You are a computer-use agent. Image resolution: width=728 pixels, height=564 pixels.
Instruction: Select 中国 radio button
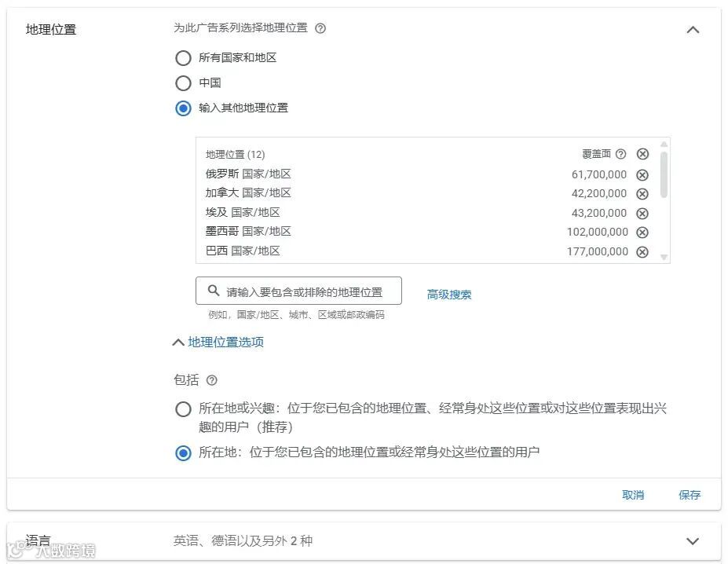[183, 83]
